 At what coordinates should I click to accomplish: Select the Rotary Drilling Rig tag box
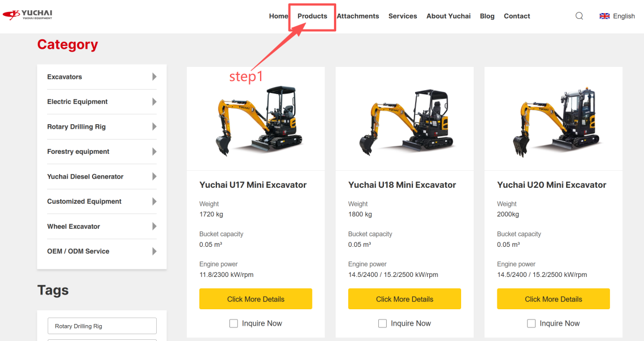click(102, 326)
